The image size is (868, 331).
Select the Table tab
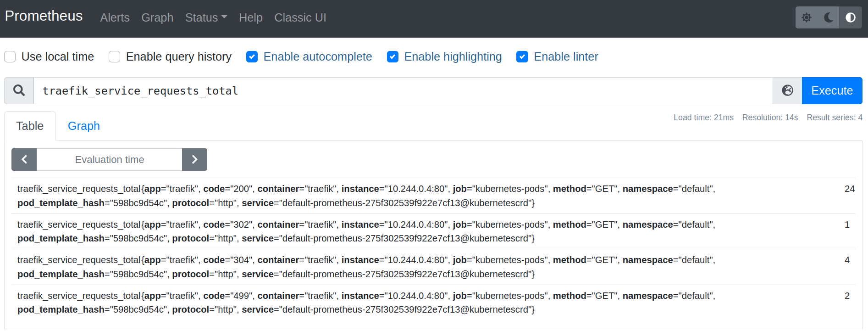tap(30, 126)
